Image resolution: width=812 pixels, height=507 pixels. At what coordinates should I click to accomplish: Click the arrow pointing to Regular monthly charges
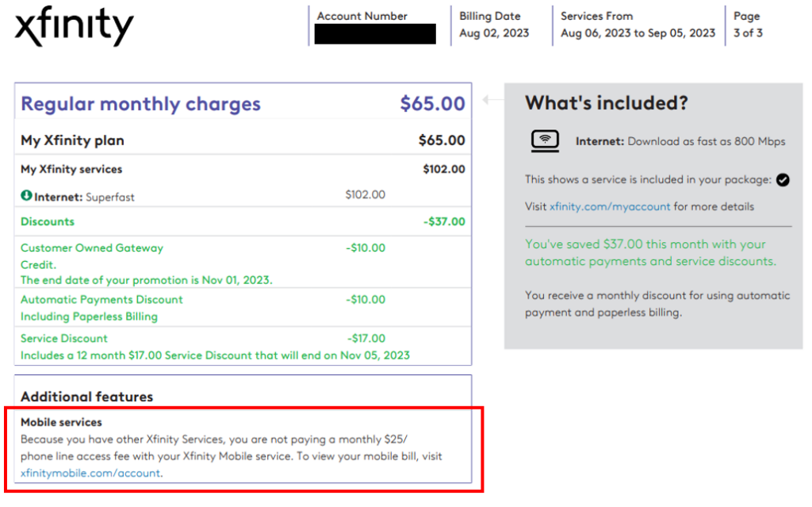[x=492, y=99]
